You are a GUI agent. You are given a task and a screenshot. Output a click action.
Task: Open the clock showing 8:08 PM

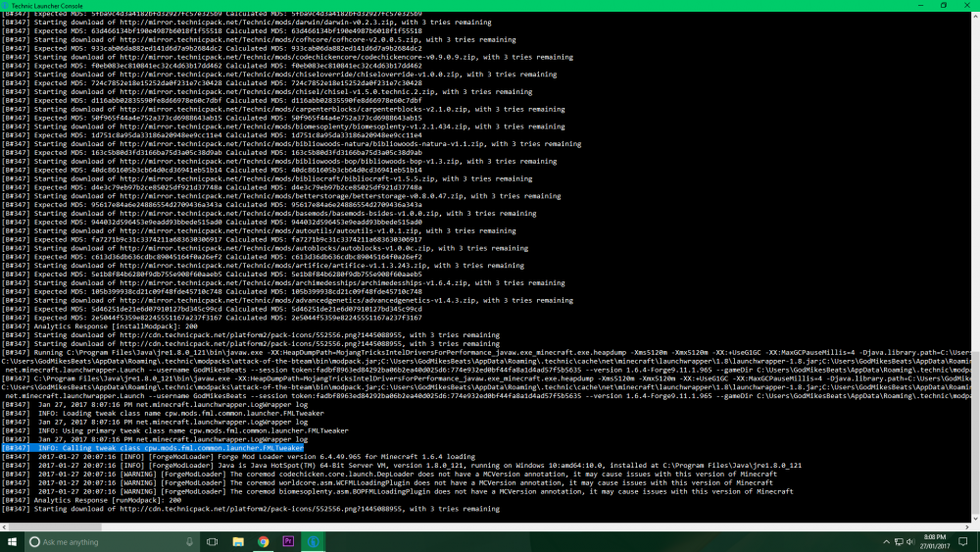(934, 542)
